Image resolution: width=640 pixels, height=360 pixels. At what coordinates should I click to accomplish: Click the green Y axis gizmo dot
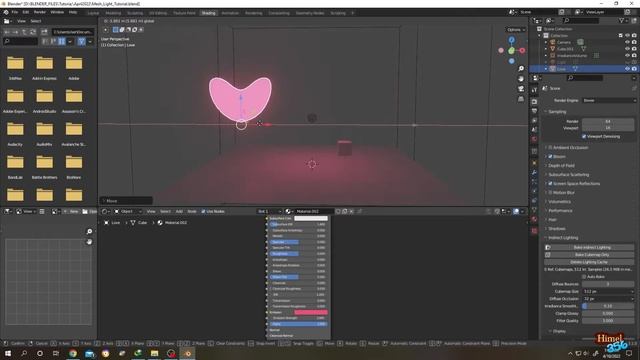point(511,51)
